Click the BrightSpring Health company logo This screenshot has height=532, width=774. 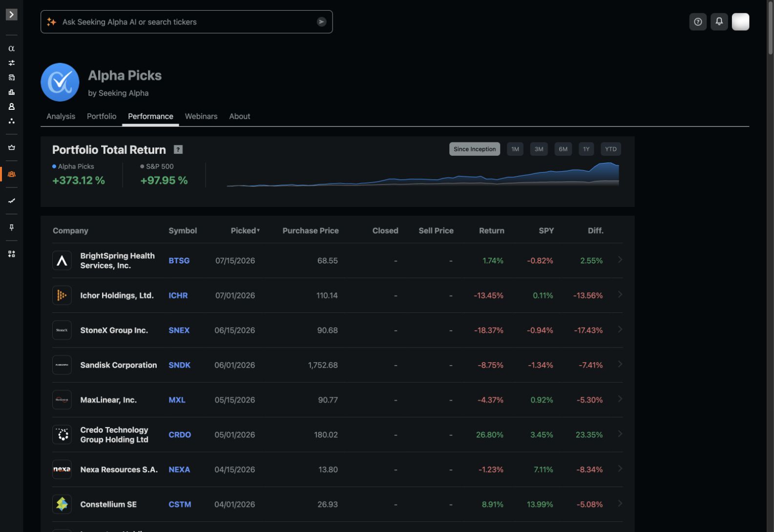(62, 261)
